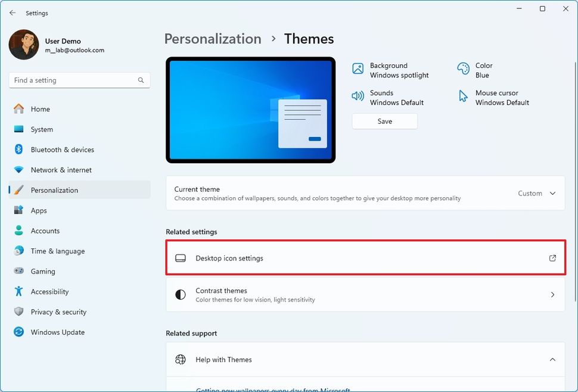578x392 pixels.
Task: Click the theme preview thumbnail
Action: 250,110
